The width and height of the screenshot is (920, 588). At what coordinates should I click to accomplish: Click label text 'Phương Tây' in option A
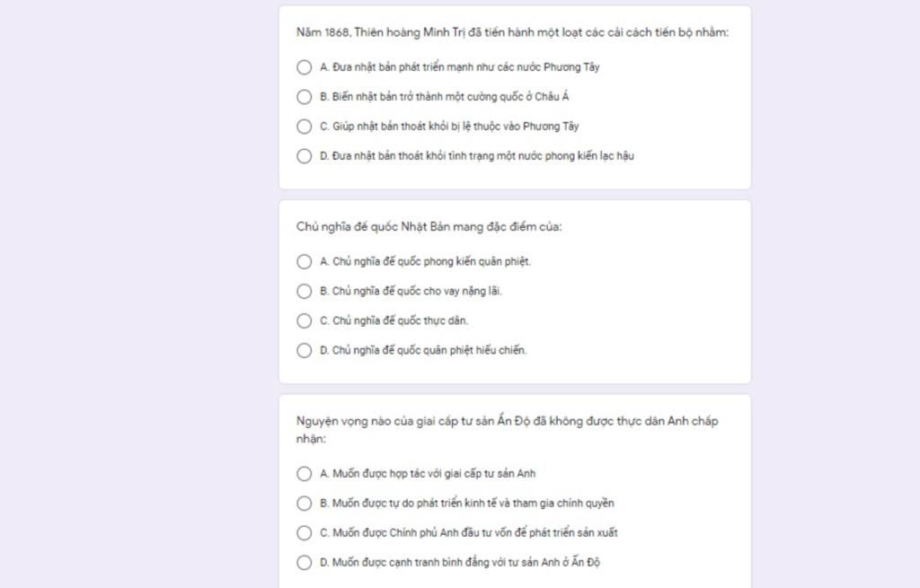click(571, 67)
